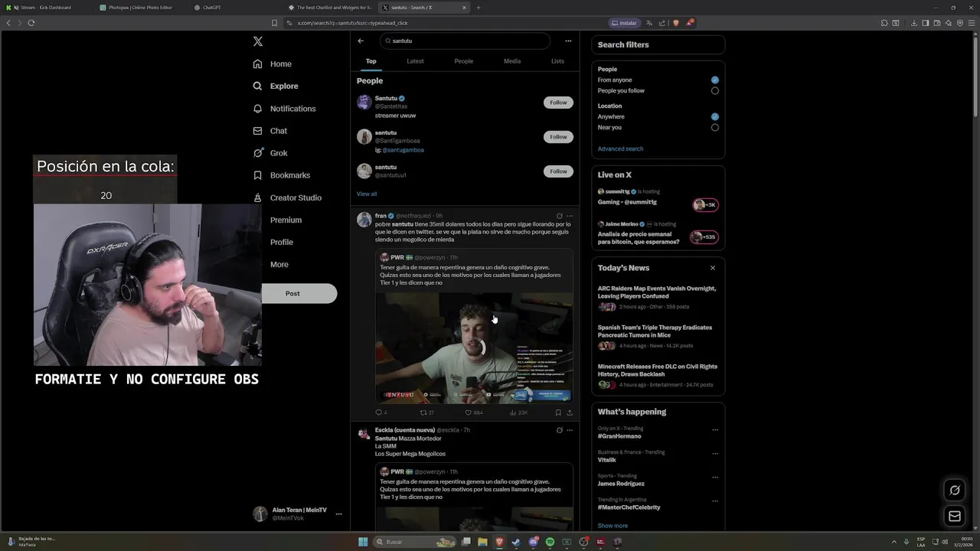980x551 pixels.
Task: Bookmark this page in address bar
Action: [x=275, y=23]
